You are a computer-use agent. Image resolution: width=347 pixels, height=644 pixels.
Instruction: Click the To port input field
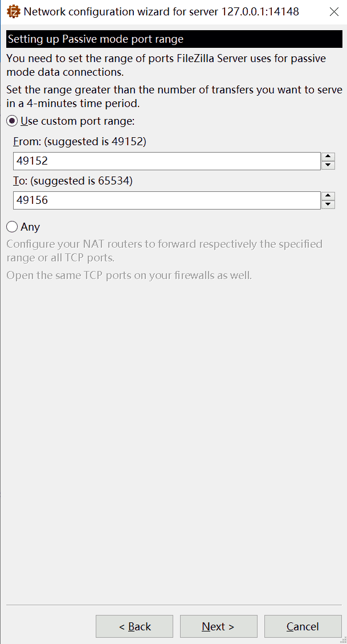pyautogui.click(x=166, y=200)
